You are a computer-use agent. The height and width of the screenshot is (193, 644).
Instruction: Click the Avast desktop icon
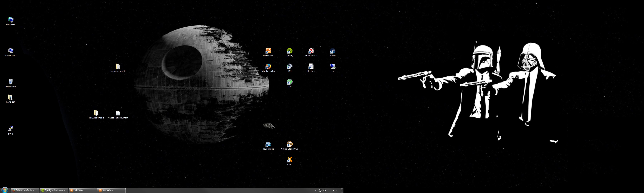click(289, 160)
